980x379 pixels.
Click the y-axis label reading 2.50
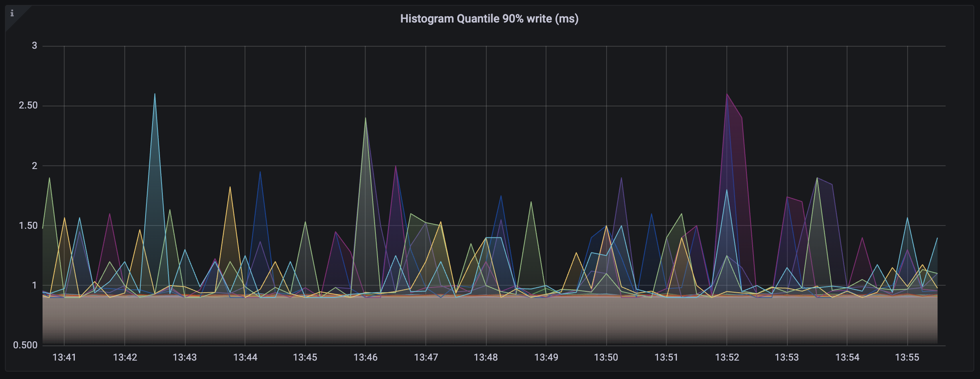28,105
